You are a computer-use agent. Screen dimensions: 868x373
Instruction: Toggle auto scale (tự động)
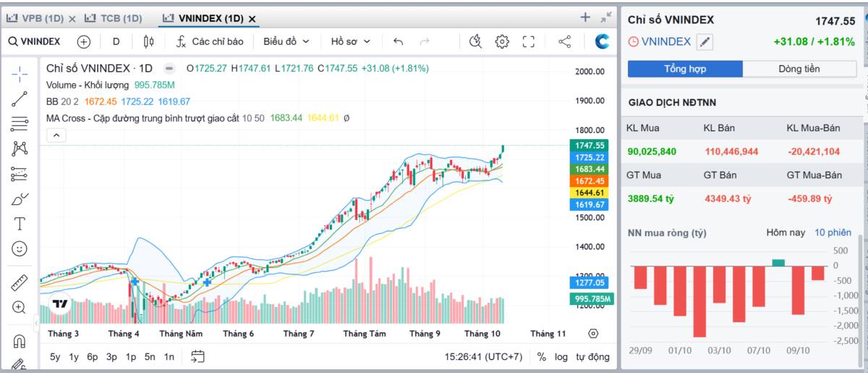pos(593,356)
